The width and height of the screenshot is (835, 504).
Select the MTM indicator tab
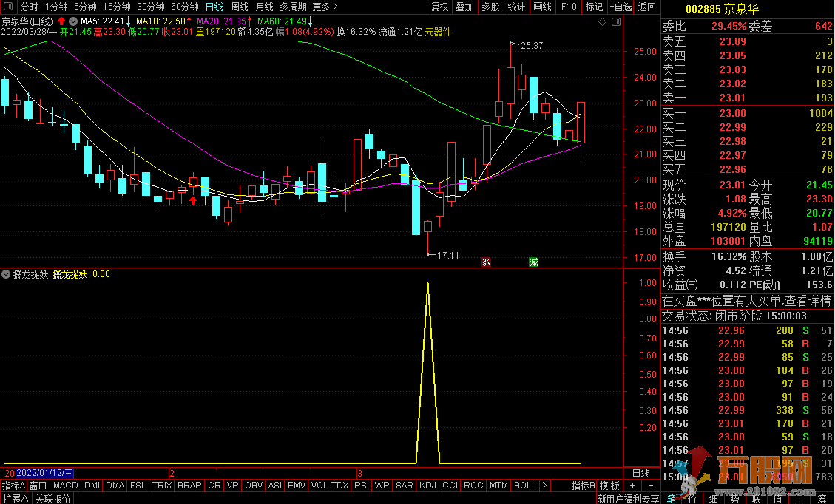tap(498, 486)
